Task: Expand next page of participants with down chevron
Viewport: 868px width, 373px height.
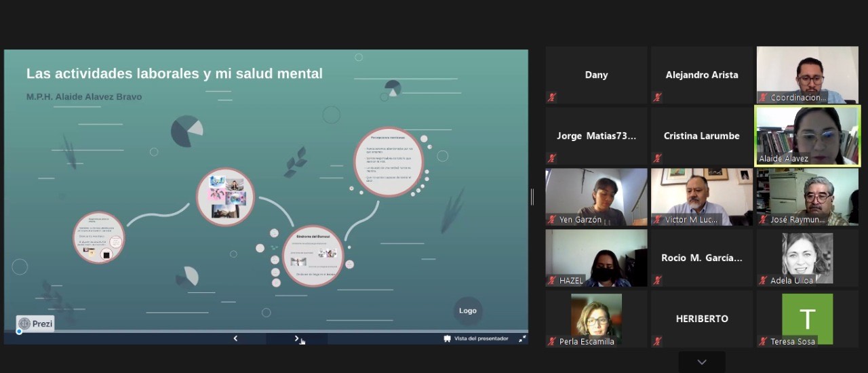Action: point(702,362)
